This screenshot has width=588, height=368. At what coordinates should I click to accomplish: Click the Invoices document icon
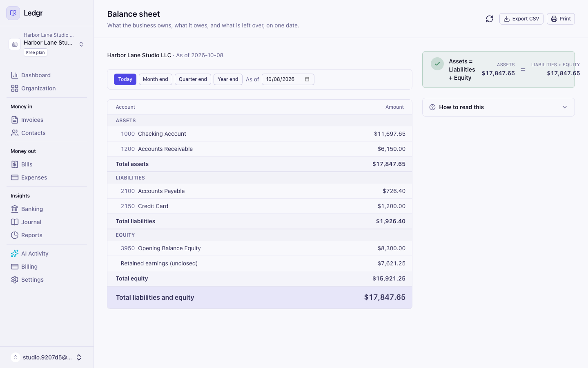[x=15, y=120]
